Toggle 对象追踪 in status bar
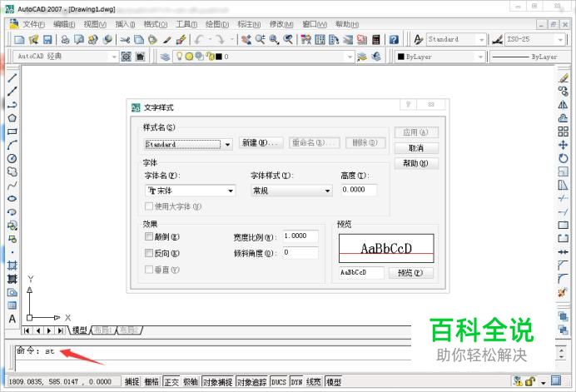 tap(252, 382)
